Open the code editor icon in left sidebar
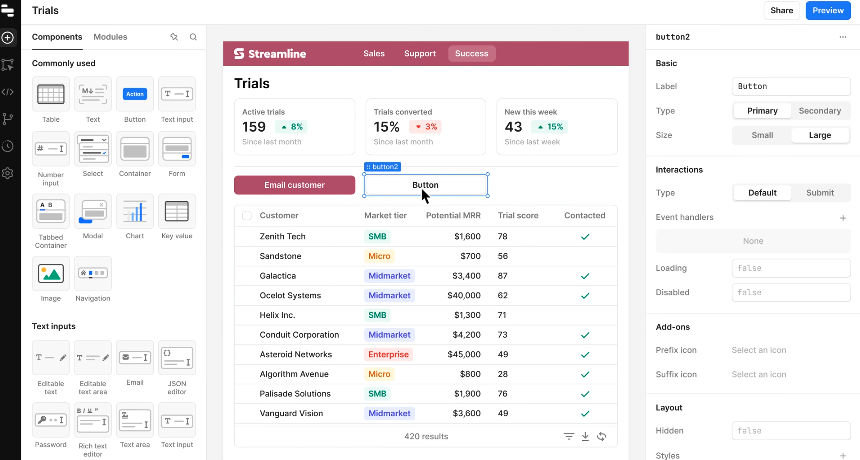This screenshot has height=460, width=860. [x=8, y=91]
